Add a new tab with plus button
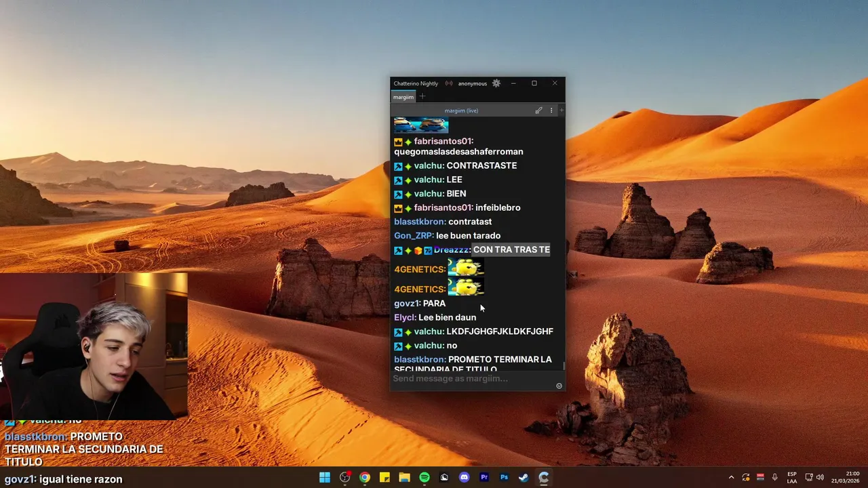The image size is (868, 488). click(x=422, y=97)
